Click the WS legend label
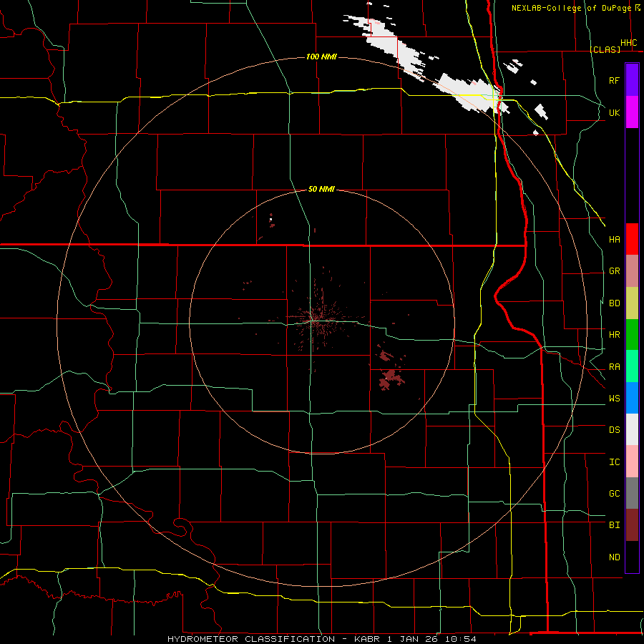Image resolution: width=644 pixels, height=644 pixels. [x=614, y=399]
